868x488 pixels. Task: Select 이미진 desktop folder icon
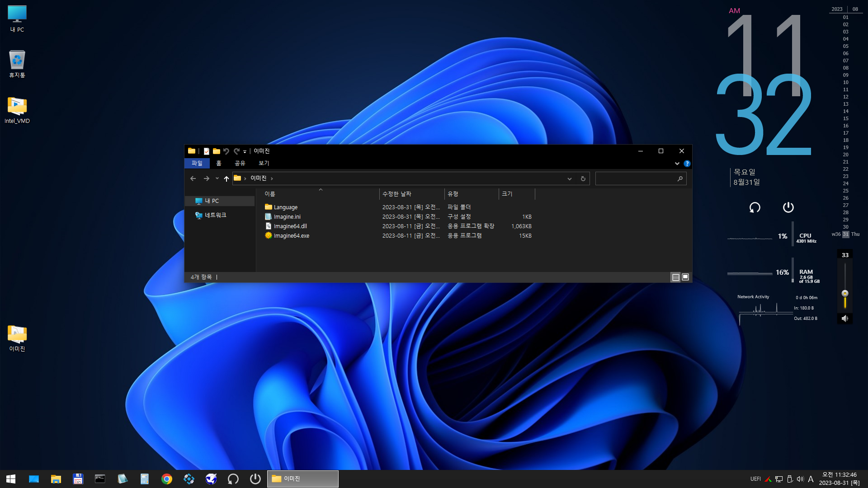tap(17, 338)
